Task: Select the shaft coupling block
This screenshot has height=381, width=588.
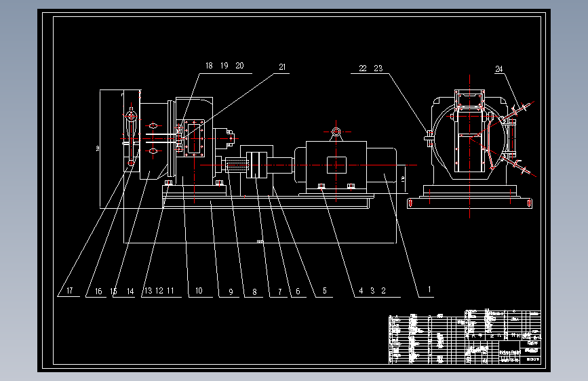Action: 256,165
